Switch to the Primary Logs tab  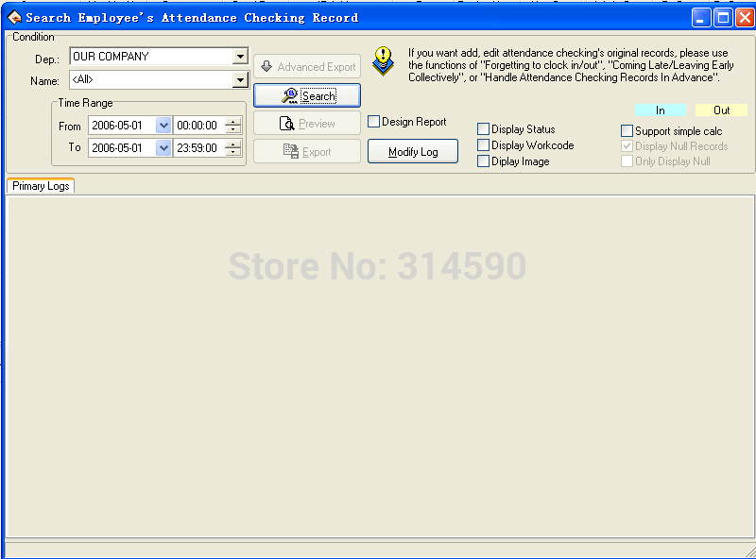pos(41,186)
